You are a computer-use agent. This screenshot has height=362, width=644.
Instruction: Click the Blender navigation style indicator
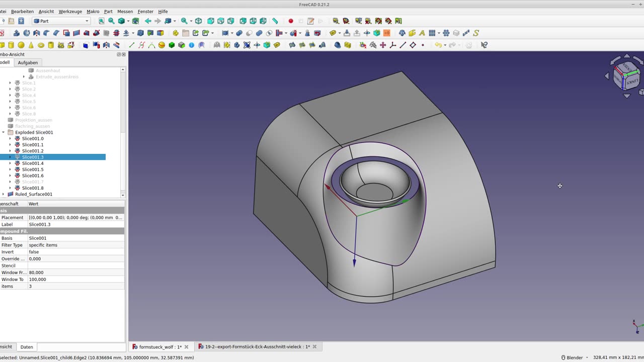click(x=574, y=357)
